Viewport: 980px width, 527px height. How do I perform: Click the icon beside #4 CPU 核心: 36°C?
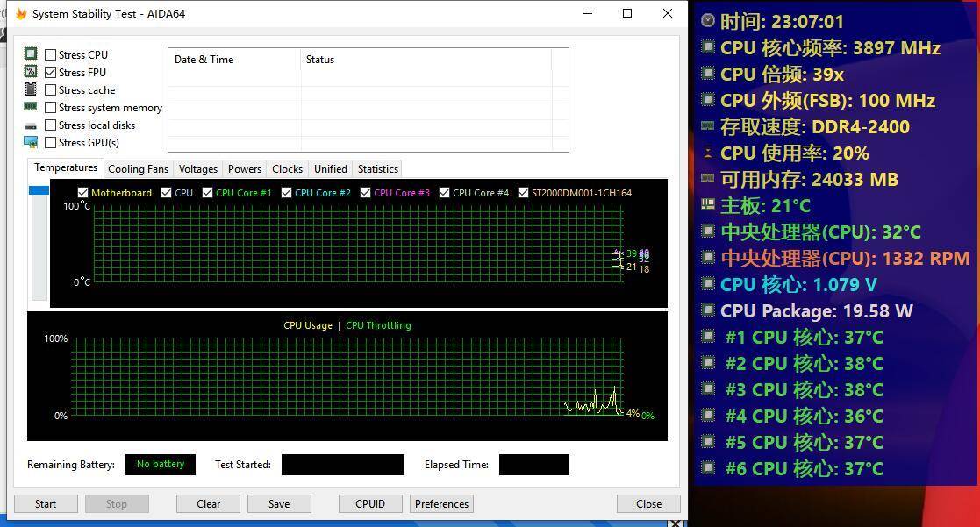click(707, 415)
